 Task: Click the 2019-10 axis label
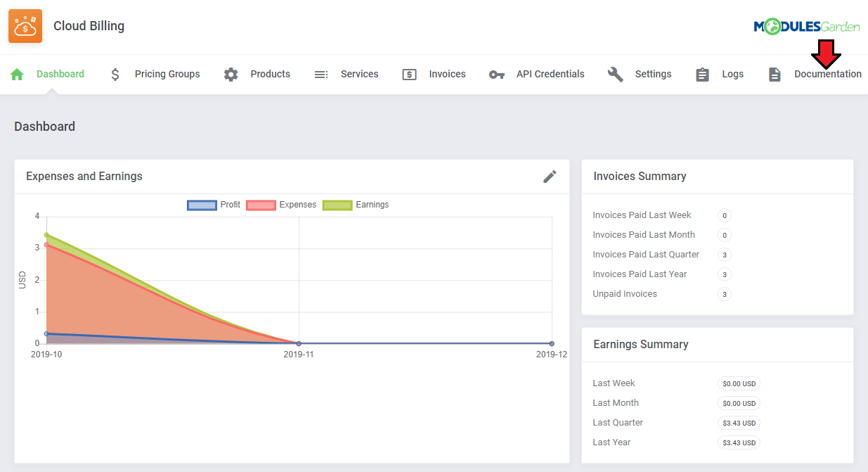pyautogui.click(x=46, y=355)
